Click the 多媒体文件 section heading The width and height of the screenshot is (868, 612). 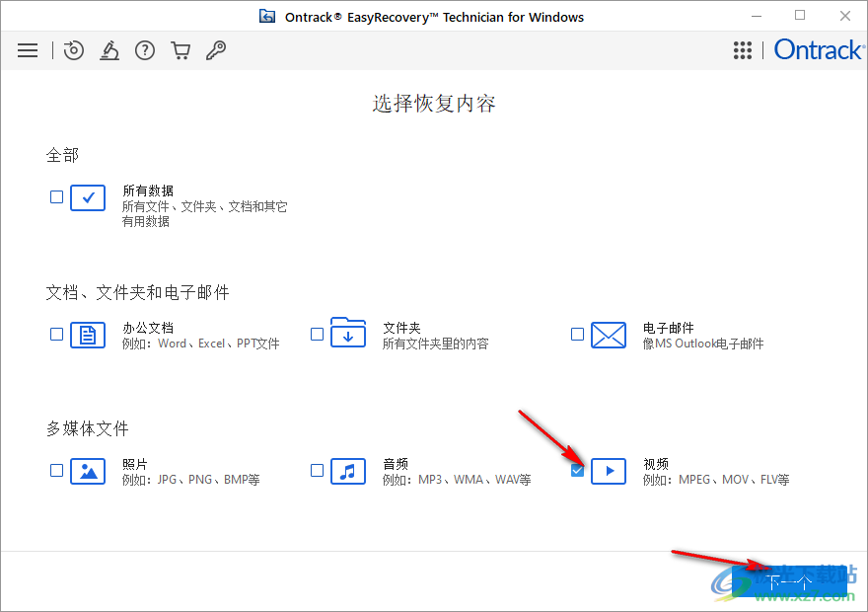[x=88, y=428]
